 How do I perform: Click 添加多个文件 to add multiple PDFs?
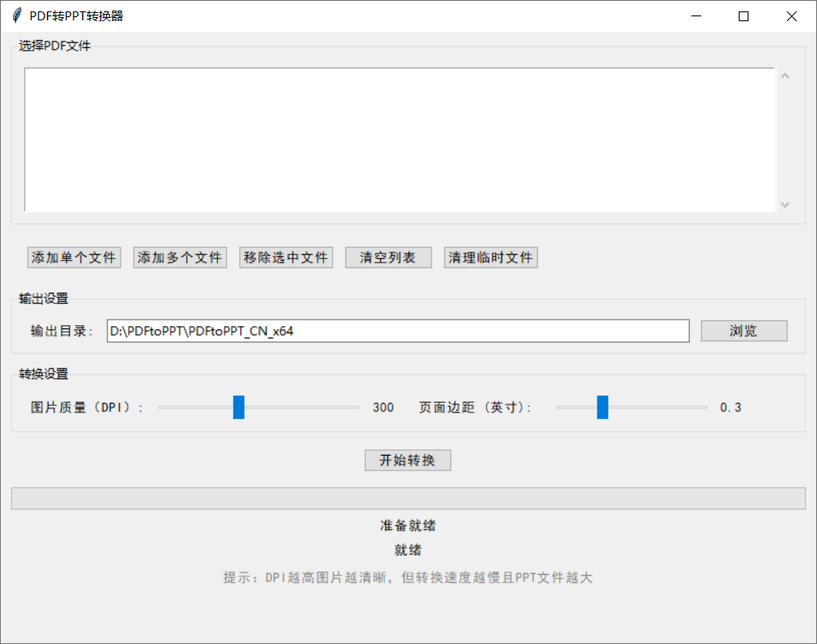click(x=179, y=257)
